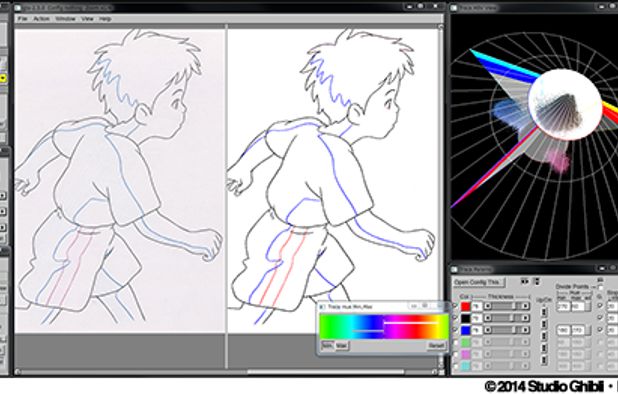Click the red row hue max field
Image resolution: width=618 pixels, height=394 pixels.
pyautogui.click(x=578, y=307)
